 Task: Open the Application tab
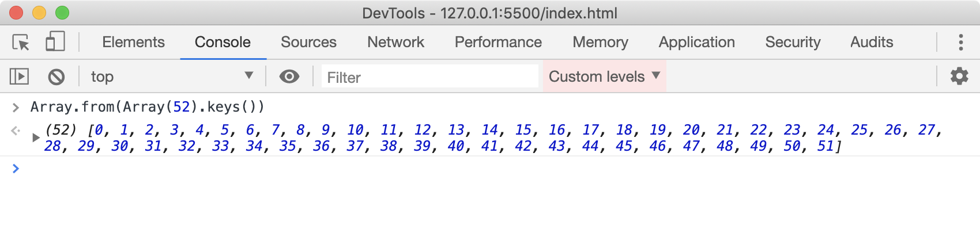tap(696, 42)
